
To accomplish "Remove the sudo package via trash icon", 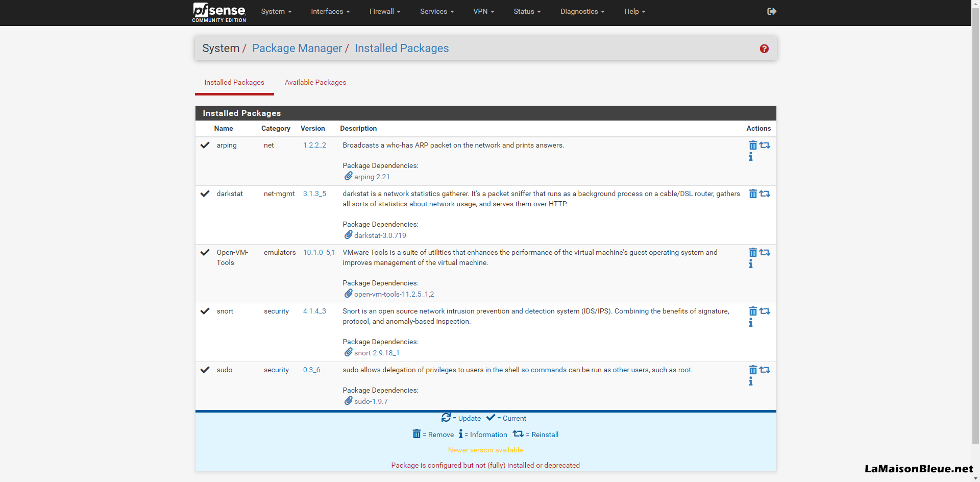I will click(753, 370).
